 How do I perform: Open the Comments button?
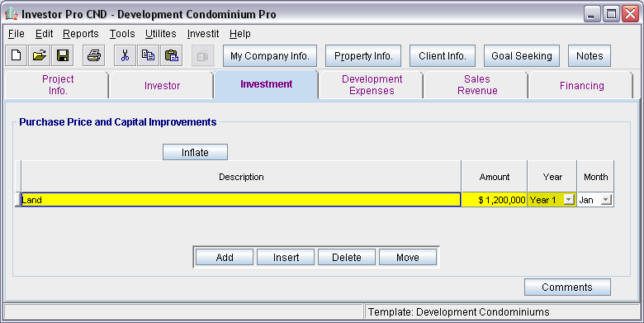coord(567,287)
